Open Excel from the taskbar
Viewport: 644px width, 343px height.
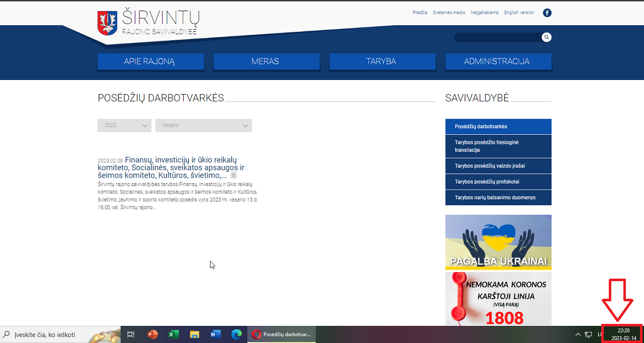click(x=174, y=334)
